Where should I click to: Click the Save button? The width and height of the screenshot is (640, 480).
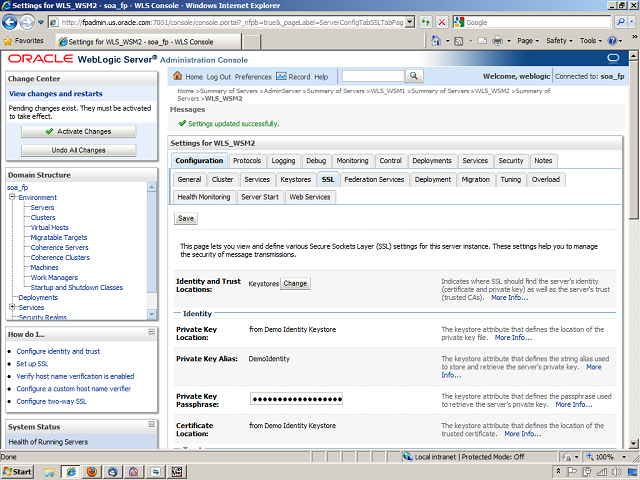[x=186, y=218]
